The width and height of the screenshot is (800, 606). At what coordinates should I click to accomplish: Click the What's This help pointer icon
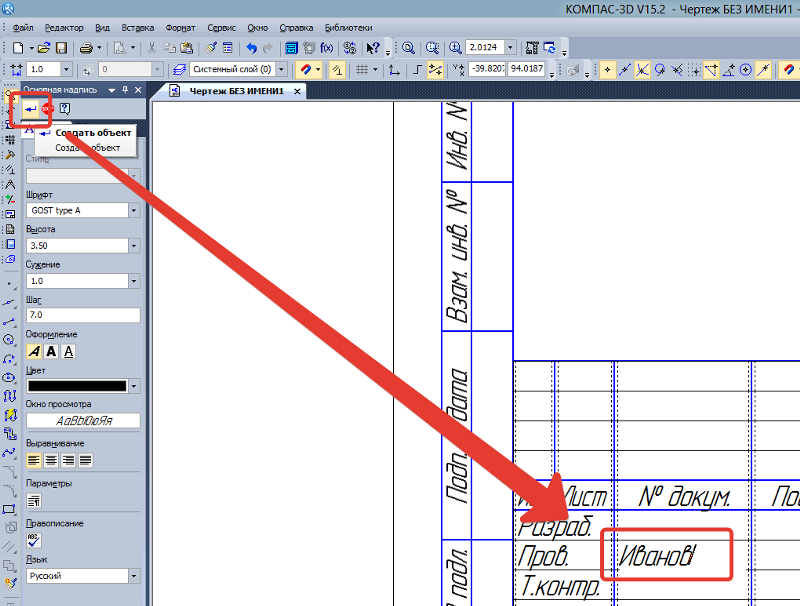pyautogui.click(x=373, y=48)
